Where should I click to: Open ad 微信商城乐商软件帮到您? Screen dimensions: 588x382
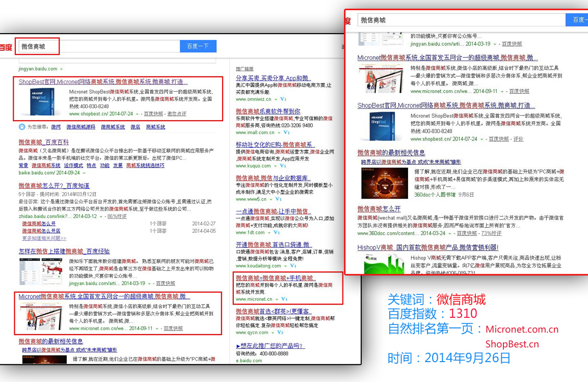pos(268,112)
